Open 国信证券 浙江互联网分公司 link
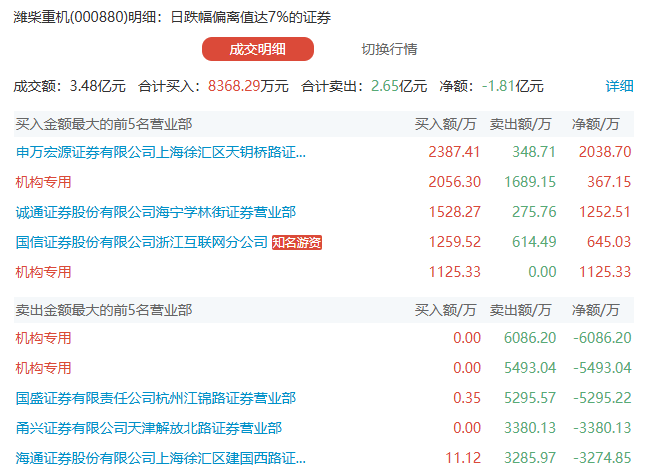653x476 pixels. tap(142, 242)
